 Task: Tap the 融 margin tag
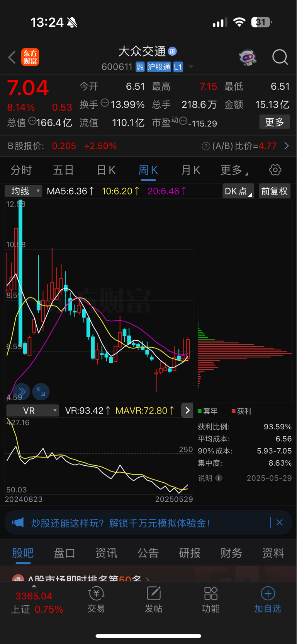coord(140,67)
